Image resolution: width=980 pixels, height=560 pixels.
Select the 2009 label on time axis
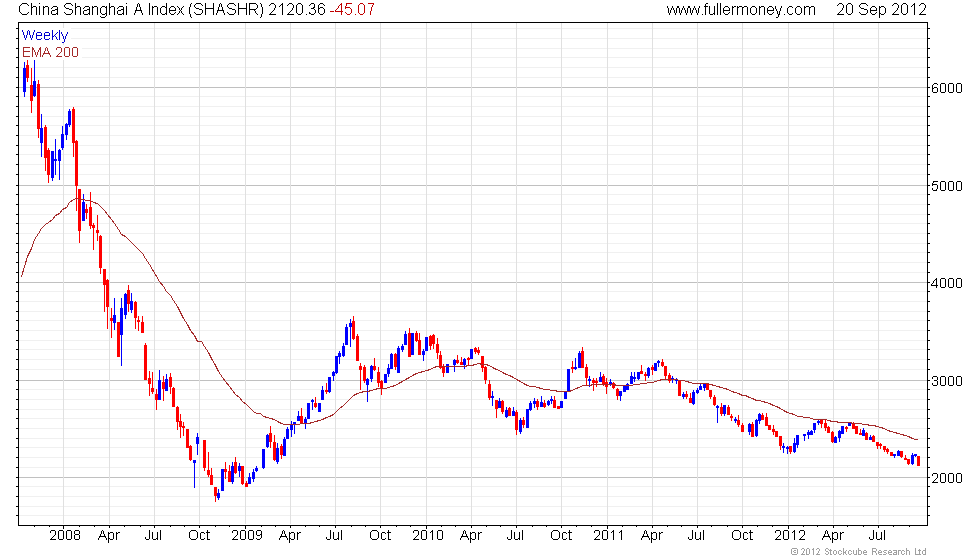[x=246, y=535]
